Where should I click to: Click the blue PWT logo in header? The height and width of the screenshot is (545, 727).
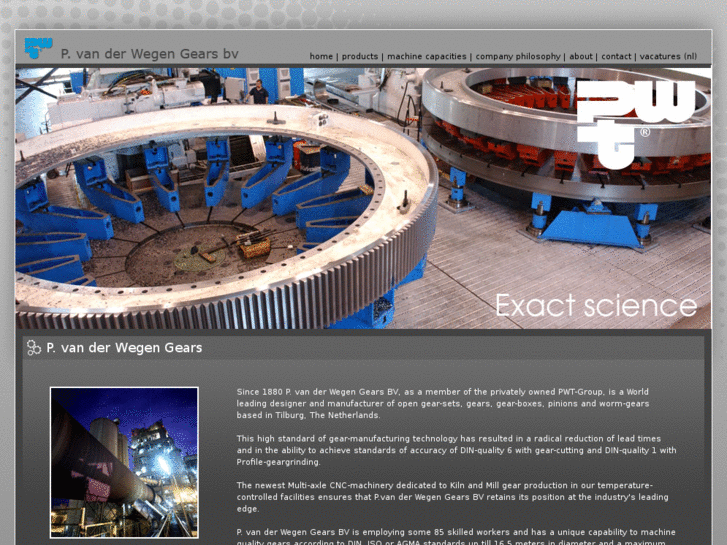pyautogui.click(x=38, y=48)
